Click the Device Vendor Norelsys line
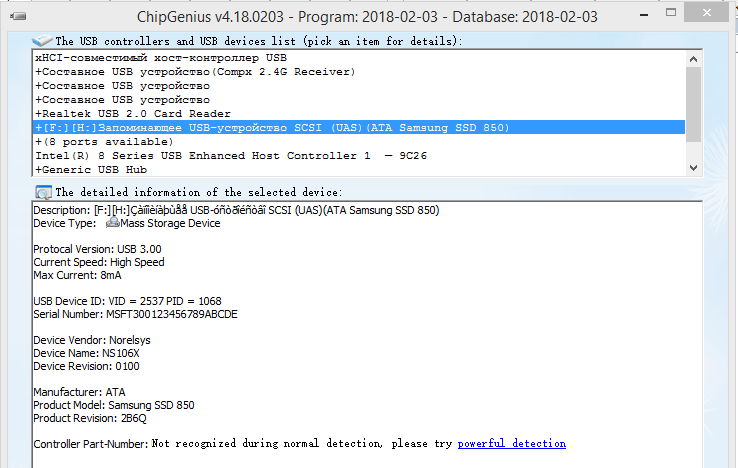This screenshot has height=468, width=738. pyautogui.click(x=92, y=340)
